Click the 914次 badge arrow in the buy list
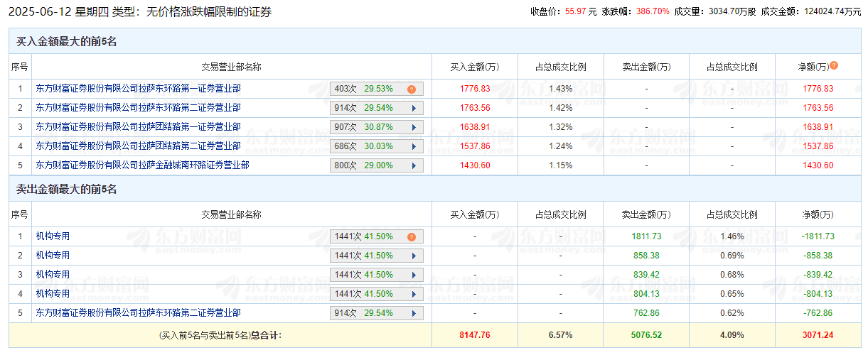The width and height of the screenshot is (868, 355). pyautogui.click(x=412, y=109)
